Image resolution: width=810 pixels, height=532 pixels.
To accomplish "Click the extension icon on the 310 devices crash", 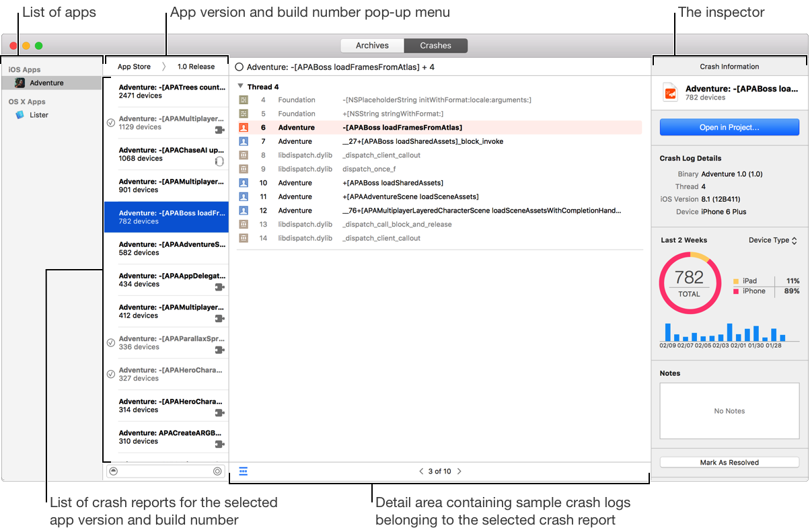I will [x=219, y=445].
